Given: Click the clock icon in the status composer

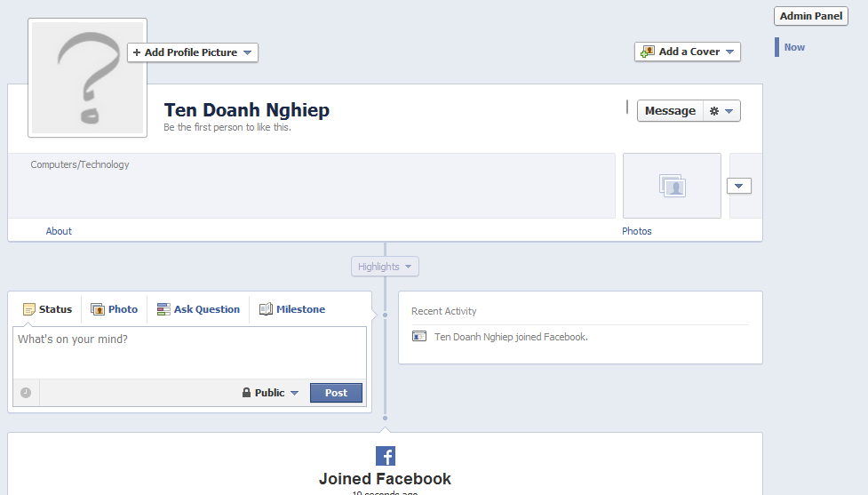Looking at the screenshot, I should (26, 393).
